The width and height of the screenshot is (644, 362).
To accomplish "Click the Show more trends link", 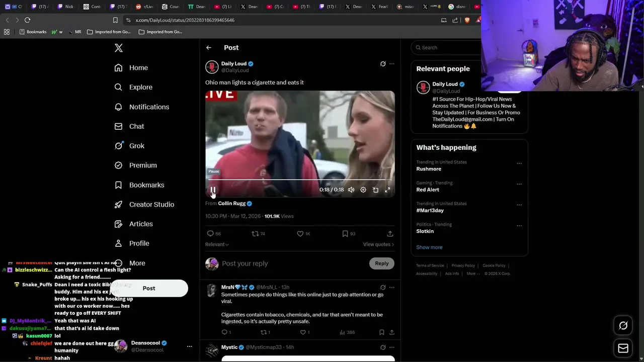I will point(429,247).
